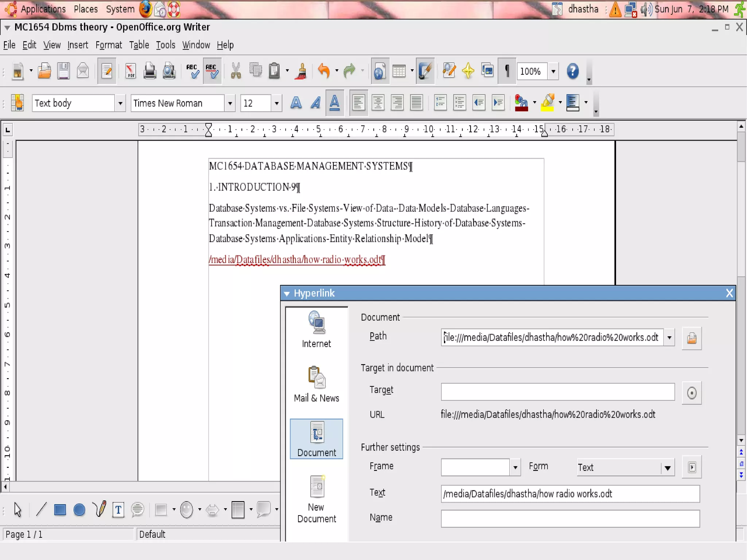Apply Font Color swatch button
The width and height of the screenshot is (747, 560).
(x=521, y=103)
